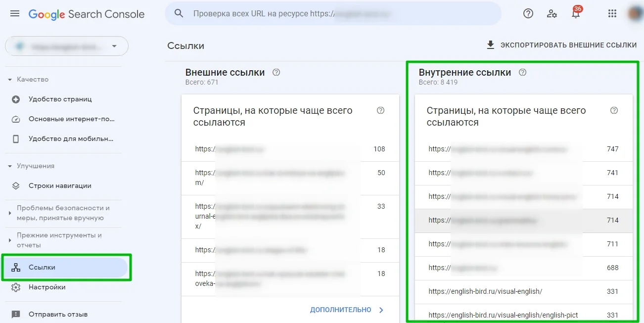Open the user settings people icon
The height and width of the screenshot is (323, 644).
(x=552, y=14)
